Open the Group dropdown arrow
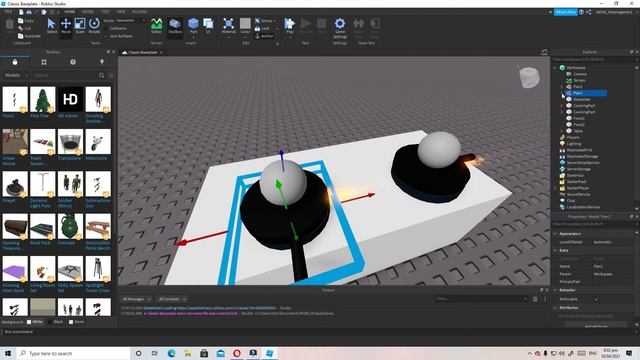640x360 pixels. click(x=274, y=20)
